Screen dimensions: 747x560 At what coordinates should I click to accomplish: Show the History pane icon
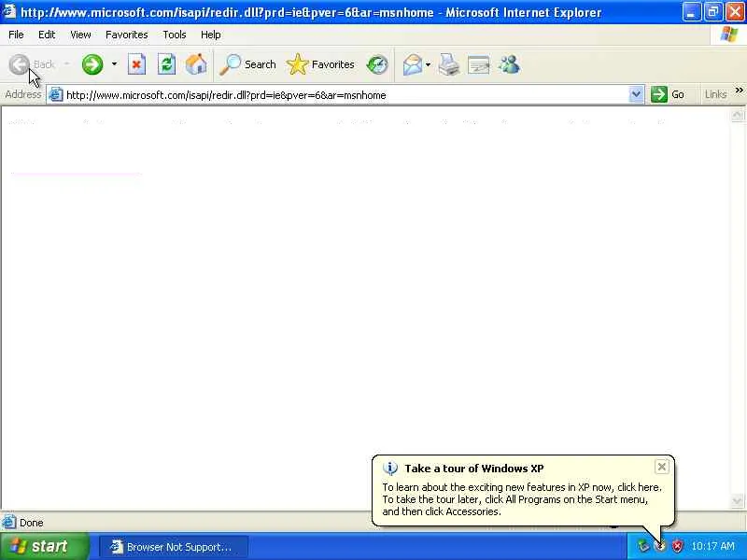click(x=377, y=64)
